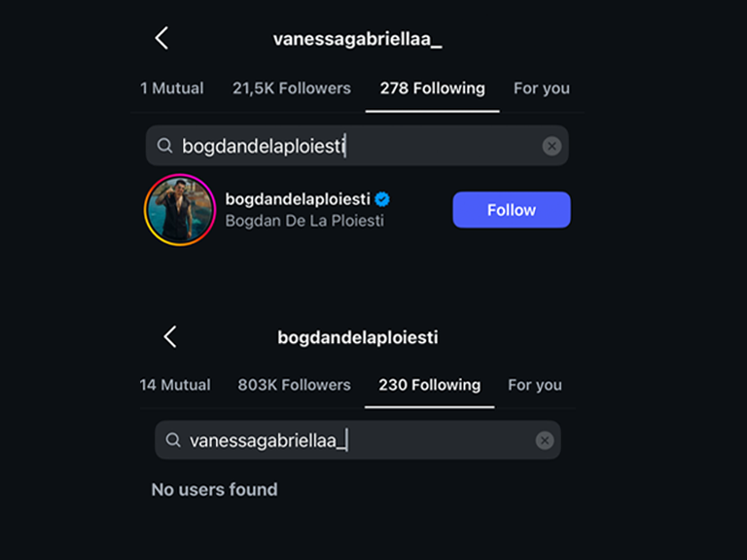The image size is (747, 560).
Task: Click the bogdandelaploiesti search field
Action: pyautogui.click(x=350, y=146)
